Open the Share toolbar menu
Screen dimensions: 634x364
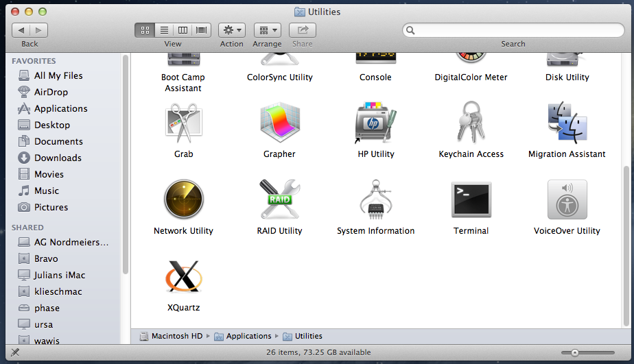pyautogui.click(x=302, y=30)
